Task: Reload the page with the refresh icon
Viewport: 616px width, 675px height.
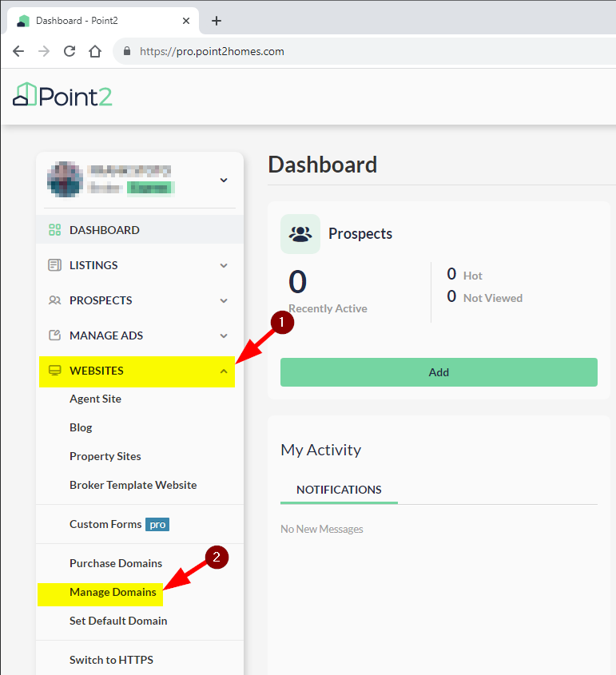Action: [x=70, y=52]
